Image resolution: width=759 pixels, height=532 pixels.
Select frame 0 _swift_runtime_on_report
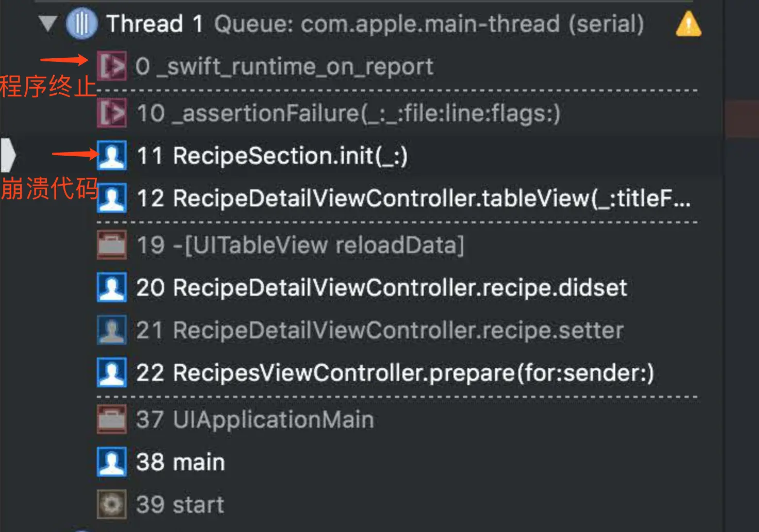[284, 67]
